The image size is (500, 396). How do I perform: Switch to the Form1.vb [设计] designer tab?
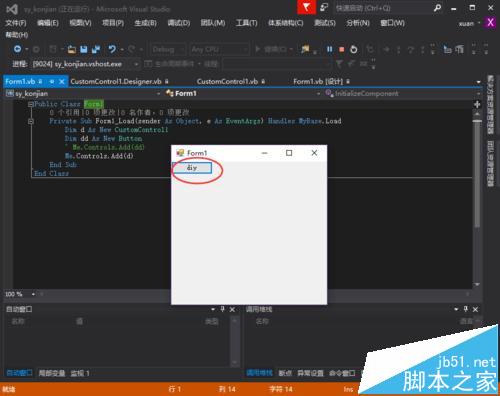(x=318, y=81)
